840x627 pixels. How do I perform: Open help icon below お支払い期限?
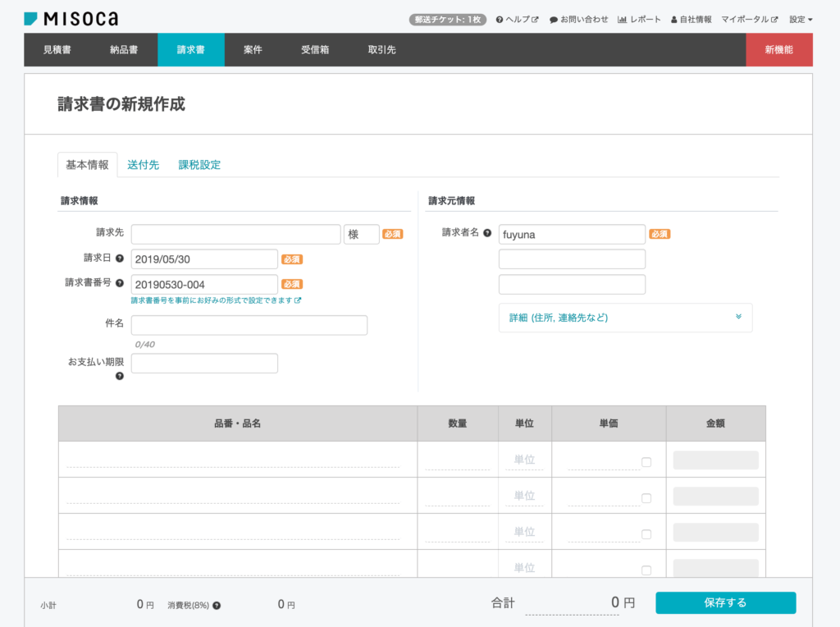[120, 376]
